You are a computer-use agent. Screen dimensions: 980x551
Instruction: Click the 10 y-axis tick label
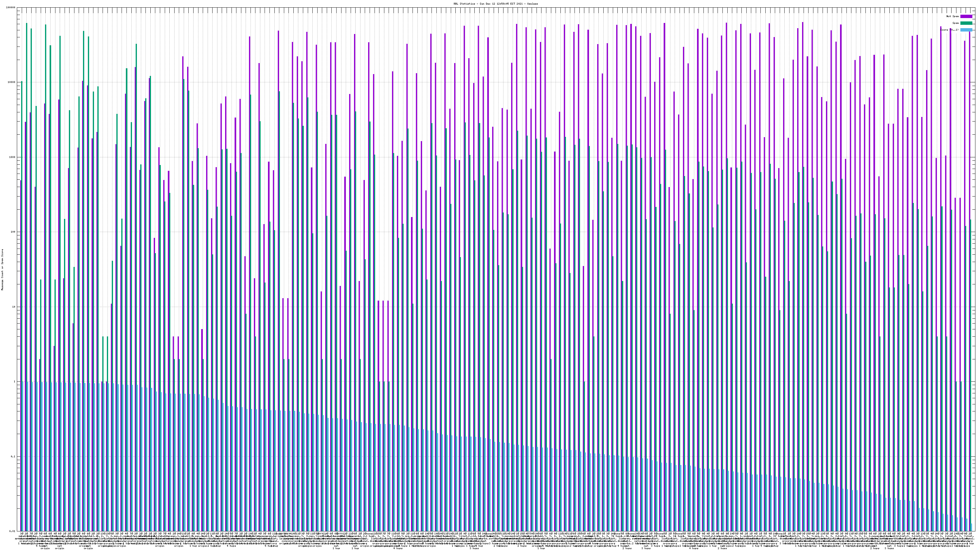click(x=14, y=307)
